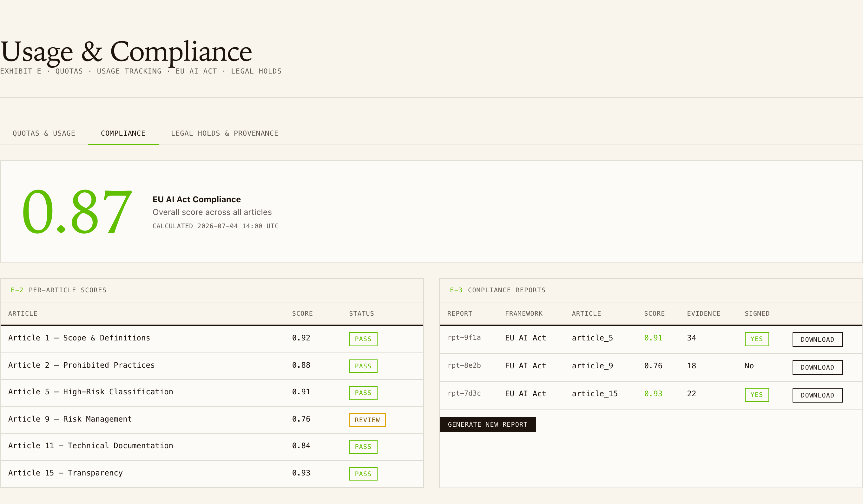Image resolution: width=863 pixels, height=504 pixels.
Task: Select Article 2 – Prohibited Practices row
Action: click(x=212, y=366)
